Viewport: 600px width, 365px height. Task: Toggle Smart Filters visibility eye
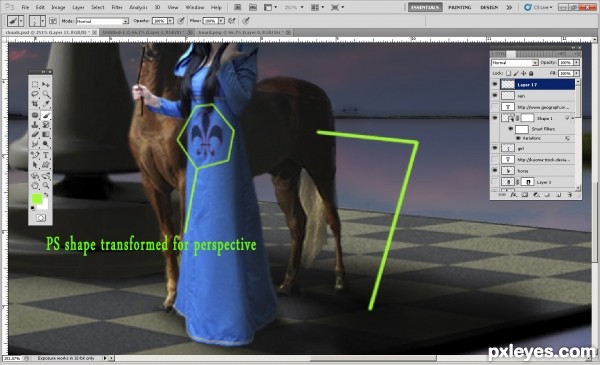tap(510, 129)
